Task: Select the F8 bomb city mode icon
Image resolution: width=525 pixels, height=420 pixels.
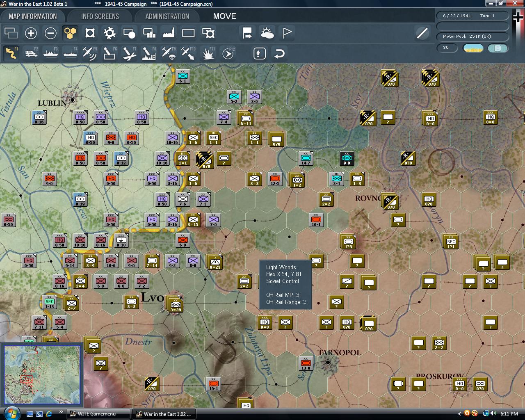Action: coord(149,53)
